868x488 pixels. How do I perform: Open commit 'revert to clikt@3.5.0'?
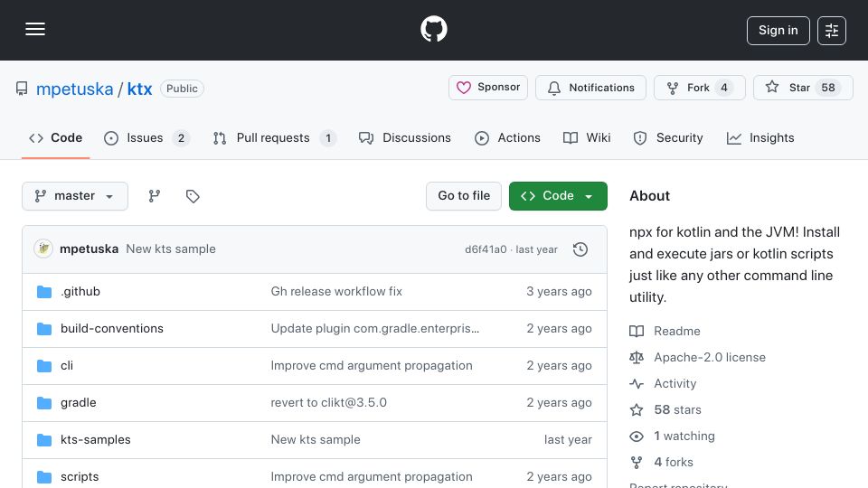pos(329,403)
